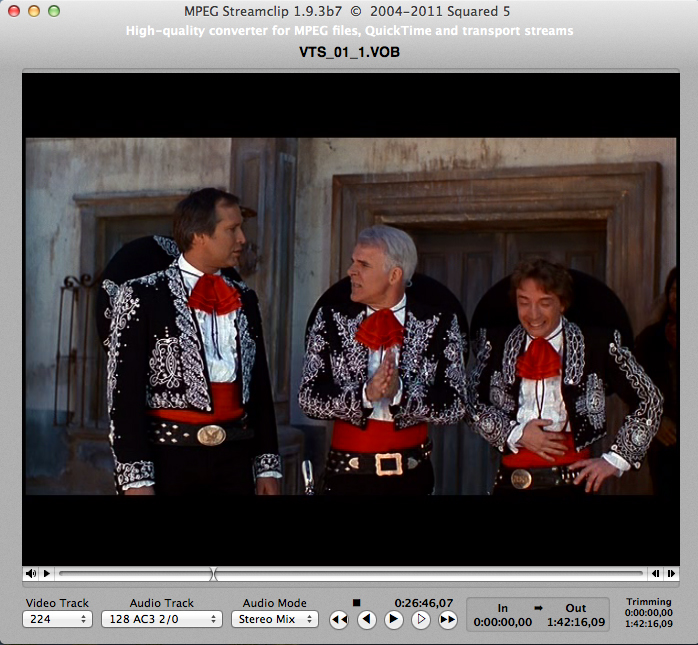Click the timeline scrubber track
Screen dimensions: 698x645
coord(351,573)
